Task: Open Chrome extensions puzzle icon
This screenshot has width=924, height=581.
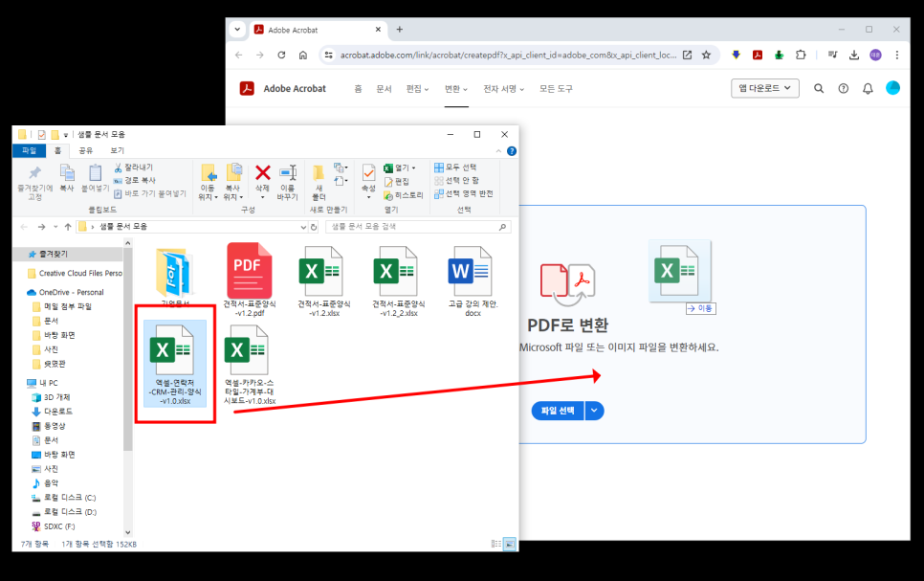Action: coord(801,55)
